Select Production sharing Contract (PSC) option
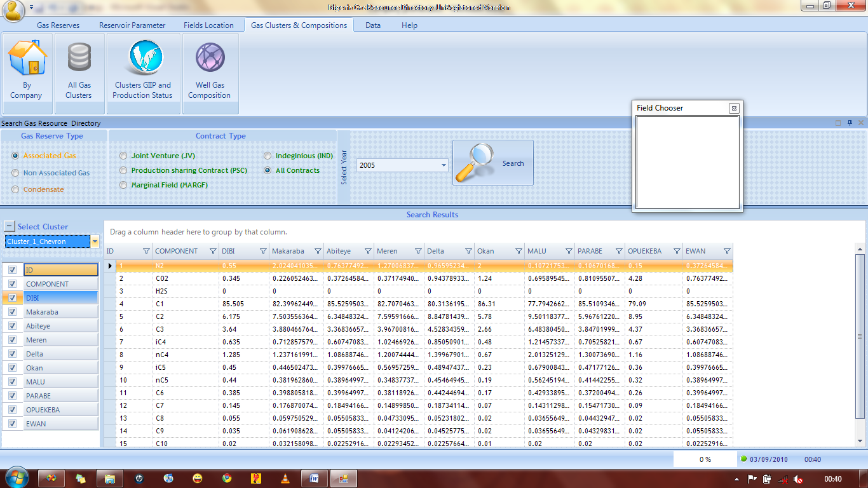Screen dimensions: 868x488 (123, 170)
